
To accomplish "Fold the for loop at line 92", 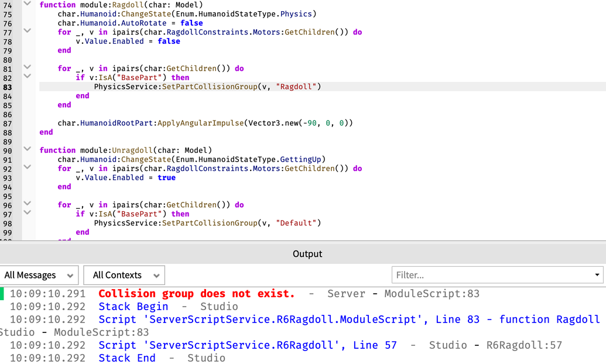I will pyautogui.click(x=27, y=167).
